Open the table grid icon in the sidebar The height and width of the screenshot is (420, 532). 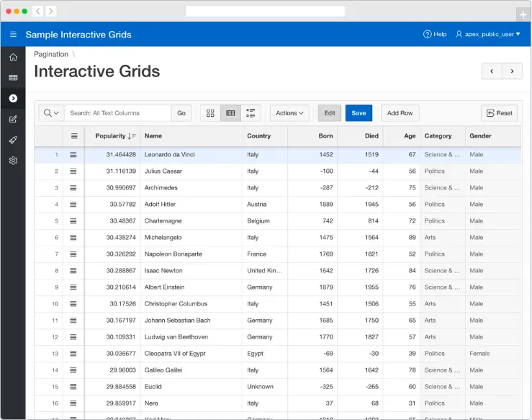[13, 78]
